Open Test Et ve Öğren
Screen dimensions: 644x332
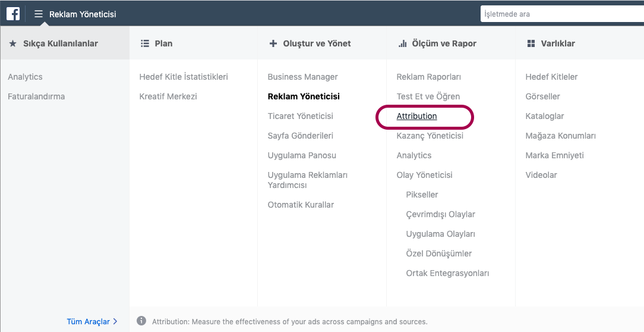(x=428, y=96)
